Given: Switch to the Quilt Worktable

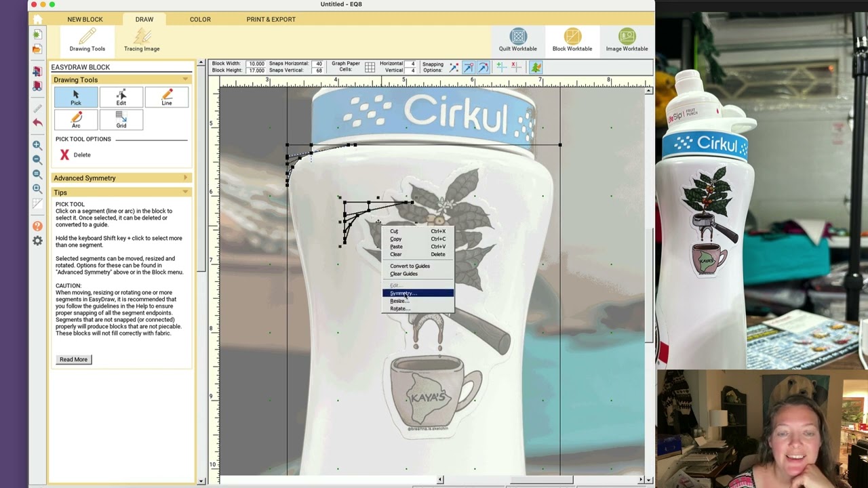Looking at the screenshot, I should (x=518, y=40).
